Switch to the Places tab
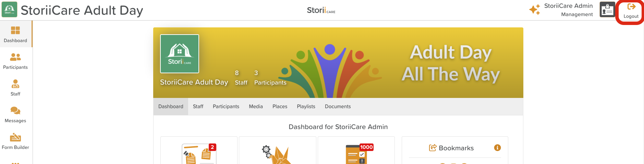This screenshot has width=644, height=164. [x=280, y=106]
